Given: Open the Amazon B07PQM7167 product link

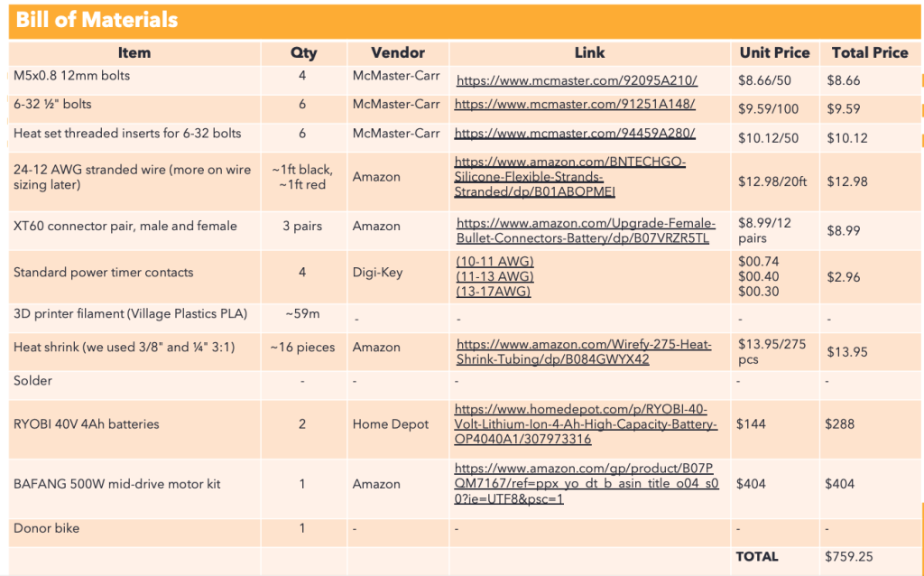Looking at the screenshot, I should 587,484.
